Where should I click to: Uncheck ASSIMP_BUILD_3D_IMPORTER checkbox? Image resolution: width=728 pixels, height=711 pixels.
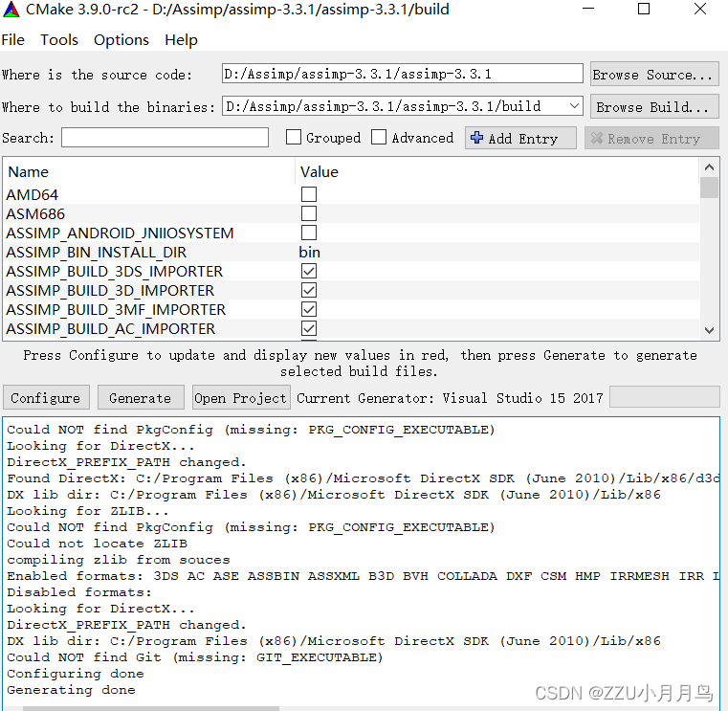[x=309, y=290]
